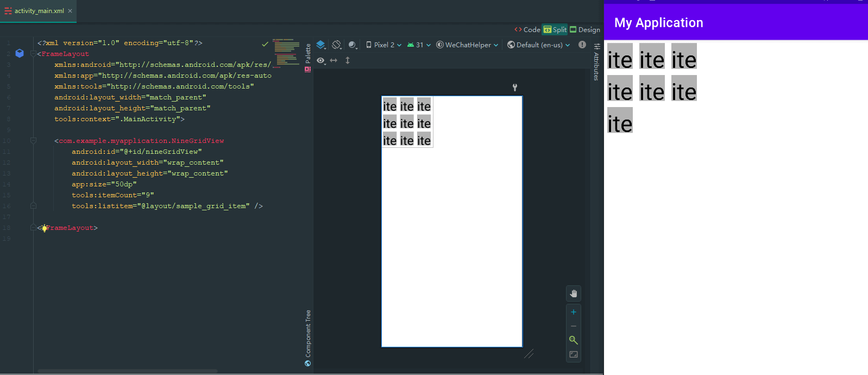The image size is (868, 375).
Task: Switch to Code view mode
Action: [527, 29]
